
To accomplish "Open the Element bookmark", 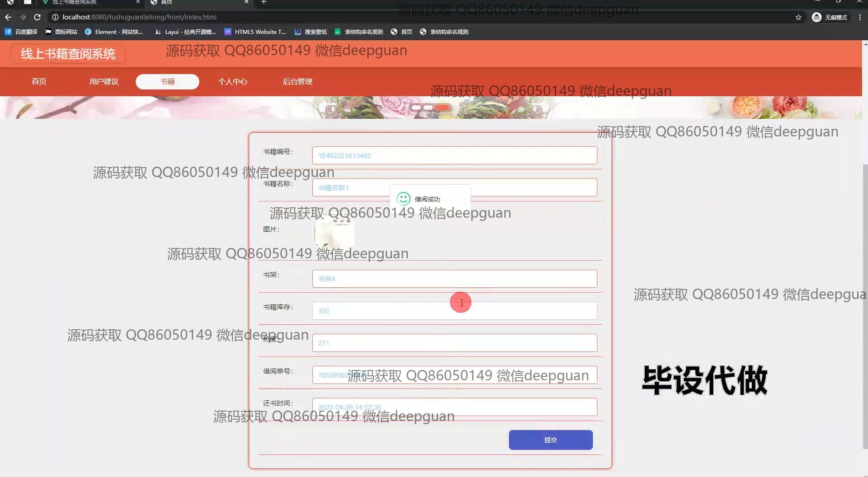I will pyautogui.click(x=114, y=32).
